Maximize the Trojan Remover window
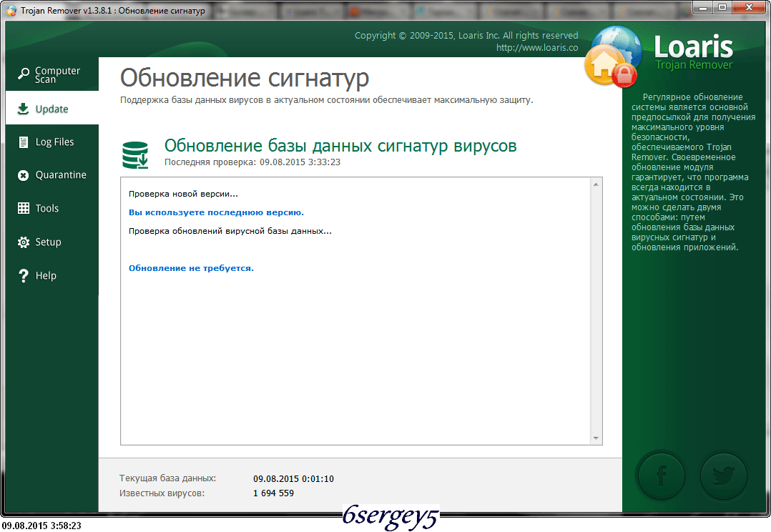The width and height of the screenshot is (771, 532). pyautogui.click(x=722, y=7)
